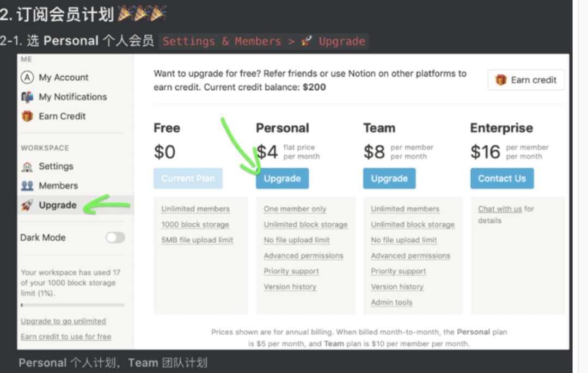This screenshot has height=373, width=588.
Task: Click the Settings building icon
Action: [x=27, y=167]
